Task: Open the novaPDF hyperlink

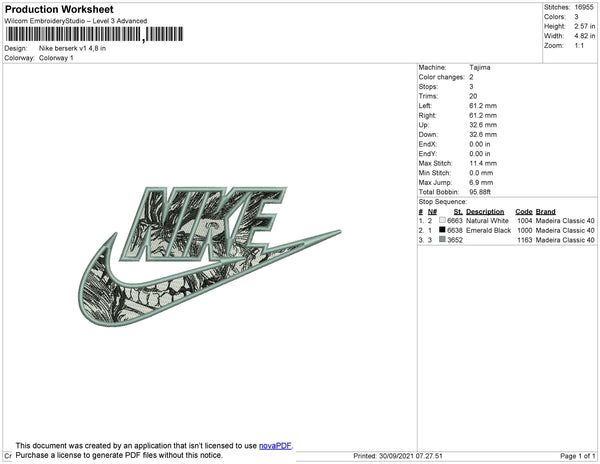Action: pos(276,446)
